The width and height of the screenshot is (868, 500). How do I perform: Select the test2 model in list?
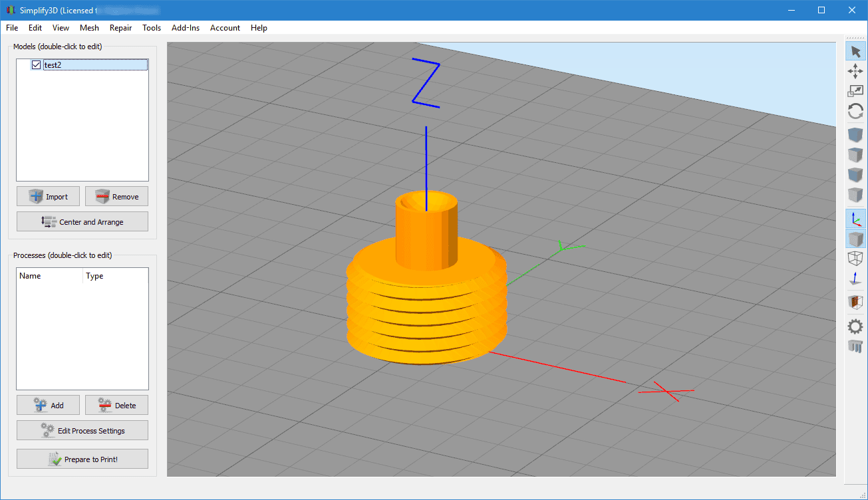coord(53,65)
